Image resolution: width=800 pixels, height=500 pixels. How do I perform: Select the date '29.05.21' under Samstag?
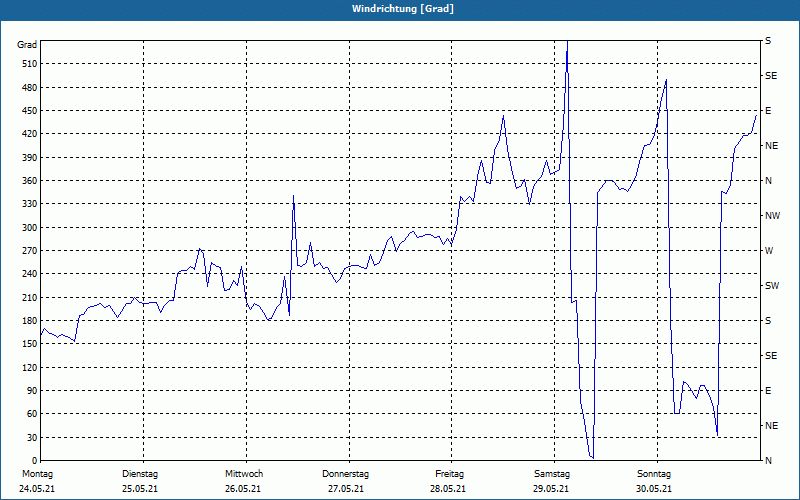551,489
